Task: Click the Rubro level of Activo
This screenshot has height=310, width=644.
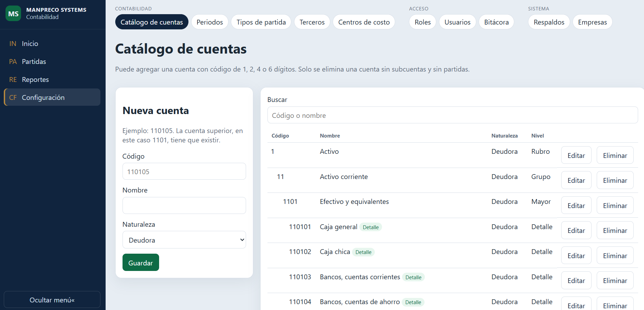Action: [x=540, y=151]
